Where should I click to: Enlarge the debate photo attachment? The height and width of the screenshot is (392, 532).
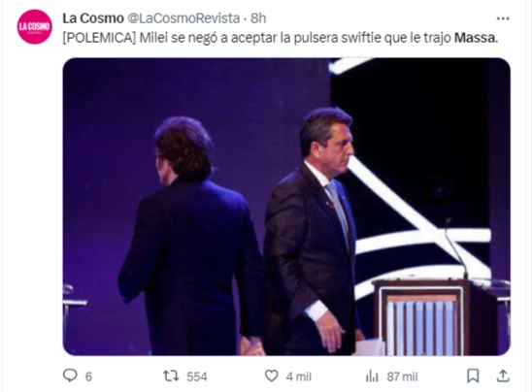pos(286,207)
